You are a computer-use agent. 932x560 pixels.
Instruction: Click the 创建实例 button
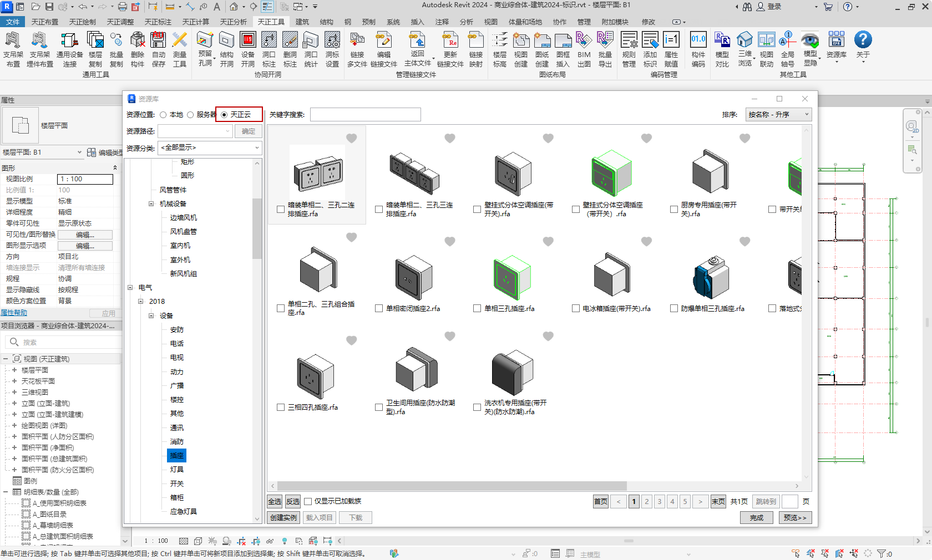pyautogui.click(x=283, y=518)
